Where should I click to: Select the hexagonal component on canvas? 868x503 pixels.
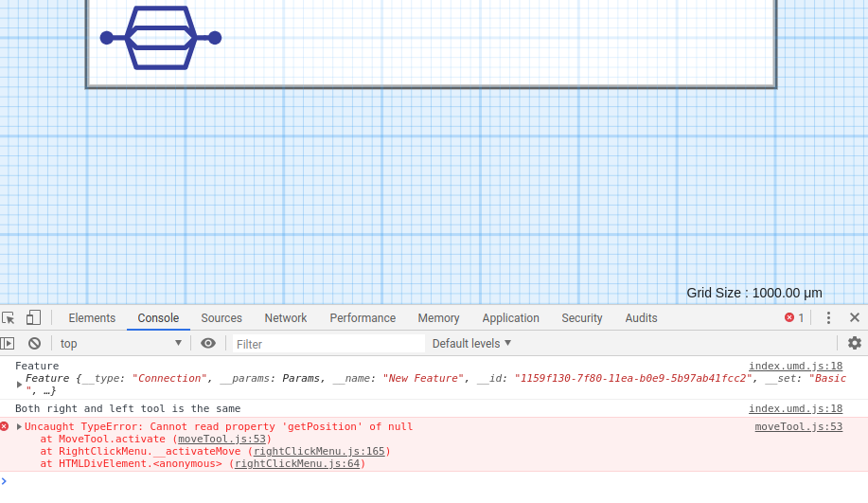pos(161,38)
